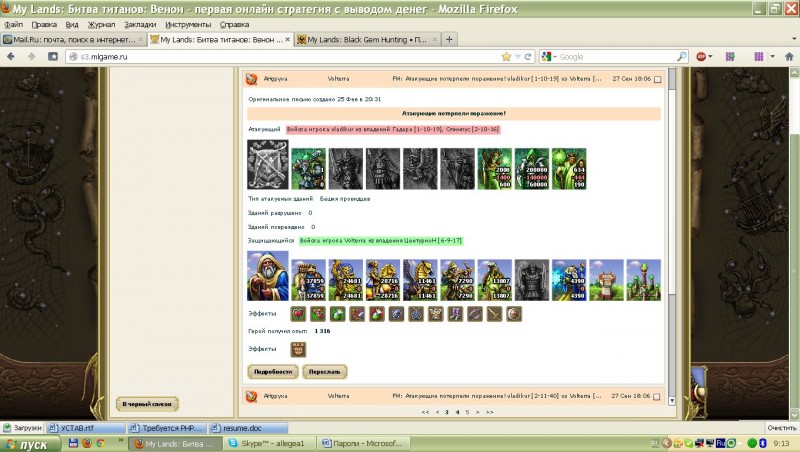Open the Skype window from the taskbar

[x=265, y=442]
